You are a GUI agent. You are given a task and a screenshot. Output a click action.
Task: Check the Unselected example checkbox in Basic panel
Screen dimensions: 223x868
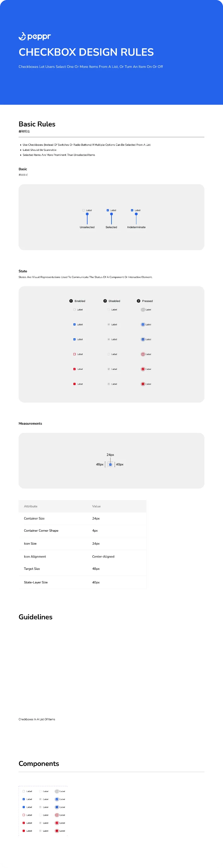tap(83, 210)
